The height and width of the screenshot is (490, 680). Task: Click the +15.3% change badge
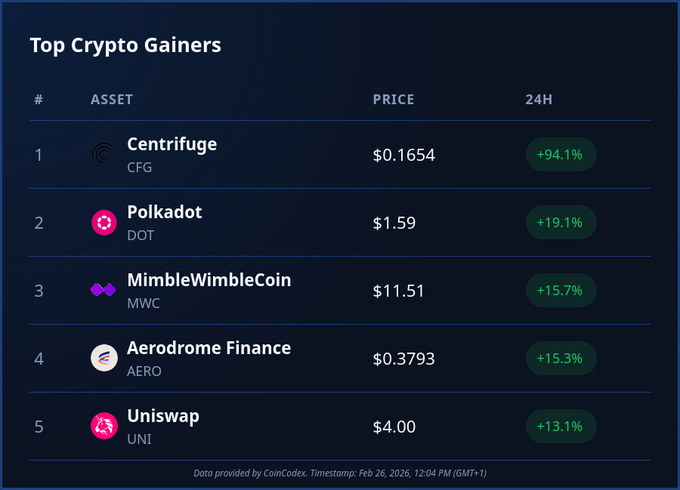(x=560, y=359)
